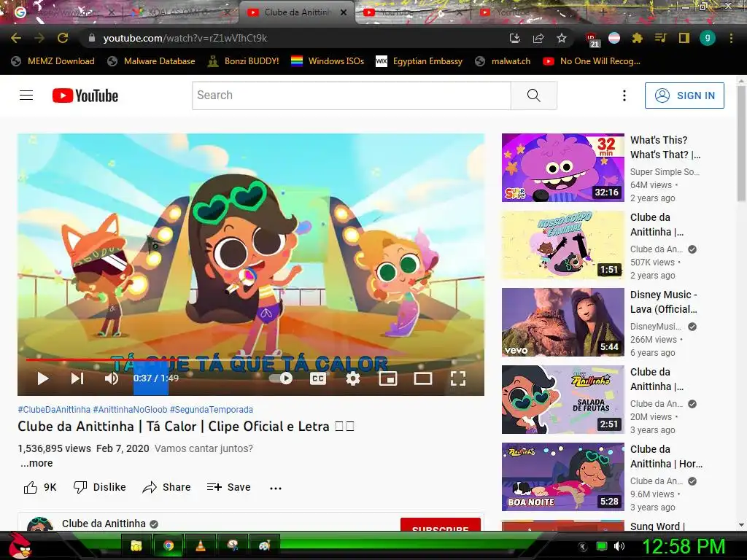Open the file explorer taskbar icon
This screenshot has height=560, width=747.
[x=136, y=545]
